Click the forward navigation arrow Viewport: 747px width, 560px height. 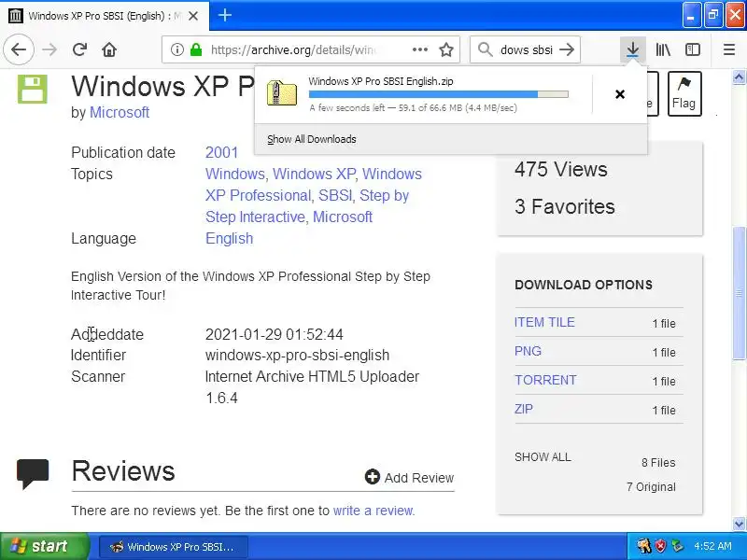pos(49,49)
